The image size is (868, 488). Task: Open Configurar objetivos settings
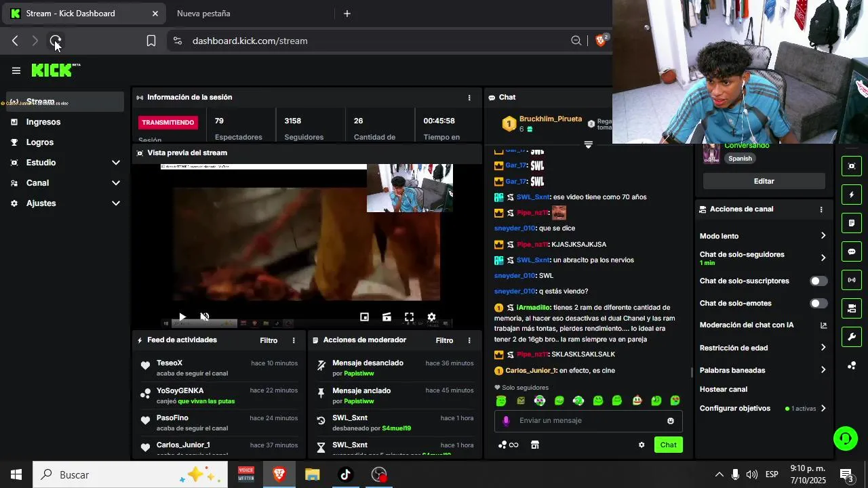[764, 409]
